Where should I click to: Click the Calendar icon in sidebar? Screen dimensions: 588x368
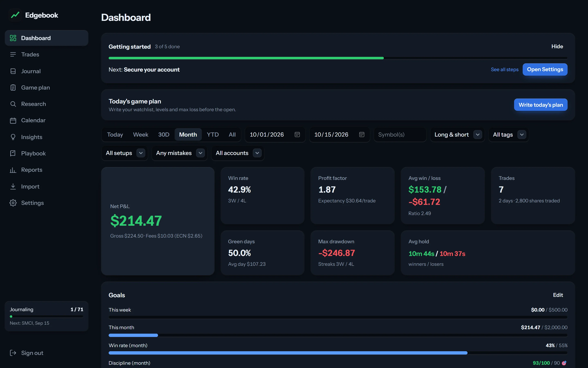pyautogui.click(x=13, y=120)
